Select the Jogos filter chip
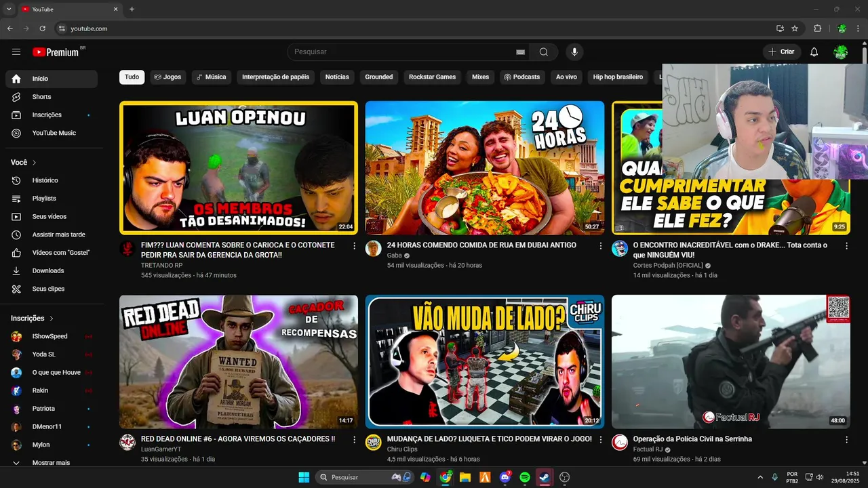This screenshot has width=868, height=488. point(167,77)
